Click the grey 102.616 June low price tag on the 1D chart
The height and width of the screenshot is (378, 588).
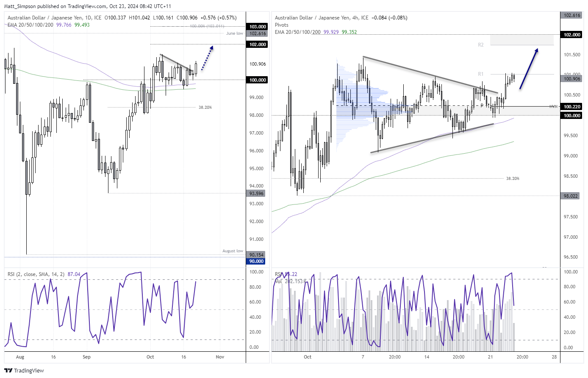(258, 33)
